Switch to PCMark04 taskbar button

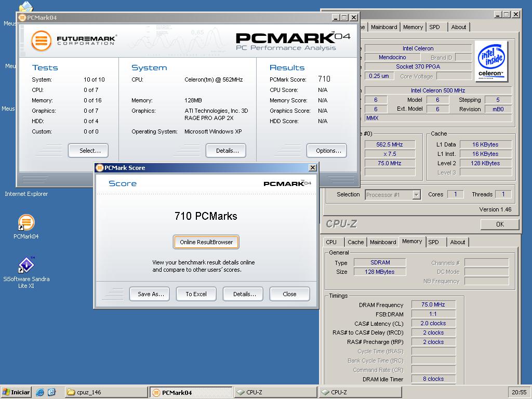click(x=191, y=392)
